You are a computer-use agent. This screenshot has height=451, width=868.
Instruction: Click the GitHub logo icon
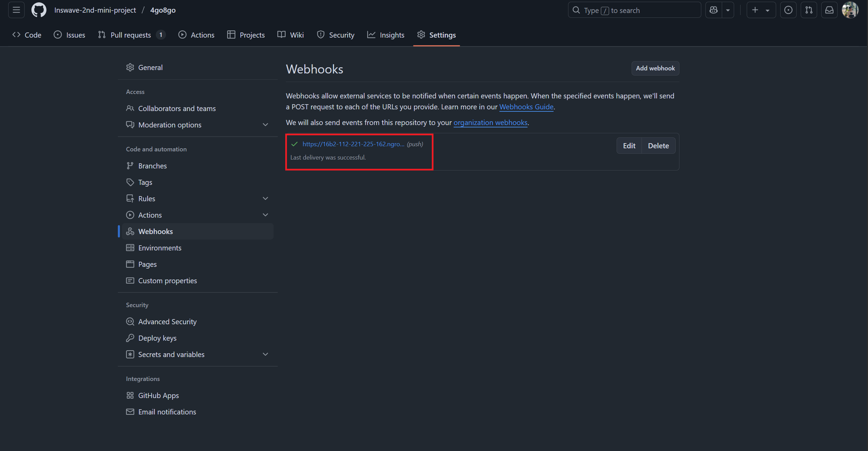click(39, 10)
